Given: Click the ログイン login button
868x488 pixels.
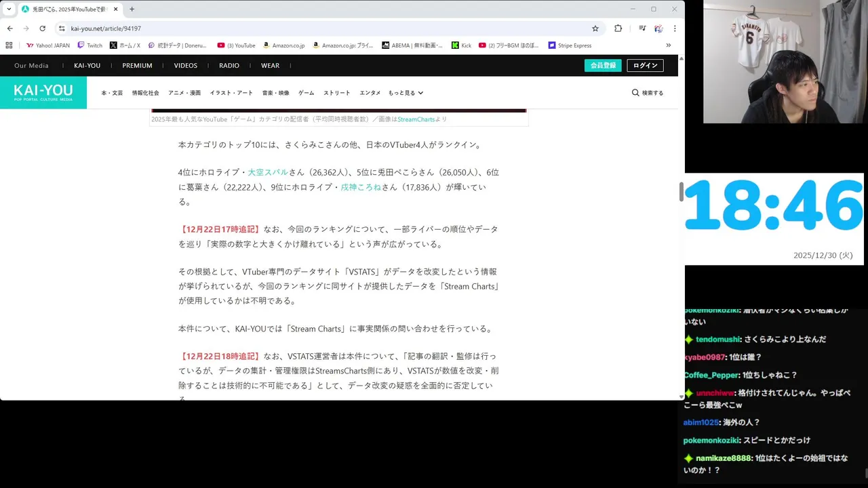Looking at the screenshot, I should 645,66.
